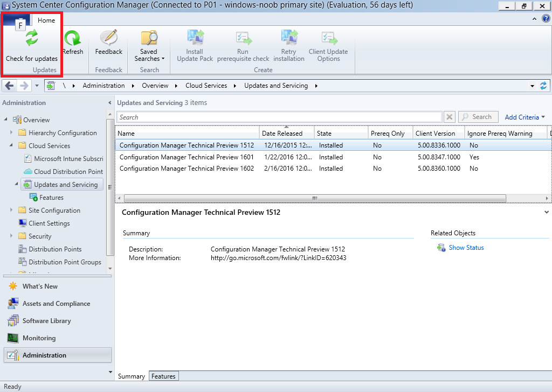
Task: Go forward with the navigation arrow
Action: (x=24, y=86)
